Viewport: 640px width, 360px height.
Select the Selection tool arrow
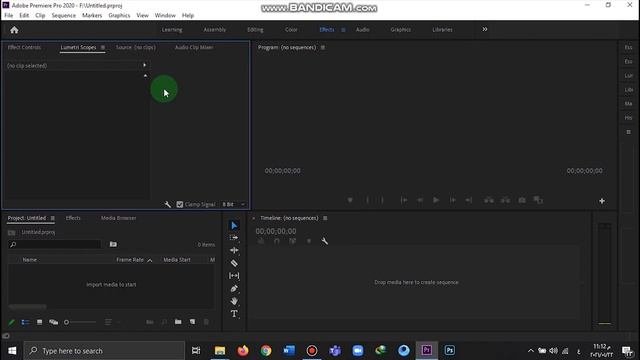234,226
